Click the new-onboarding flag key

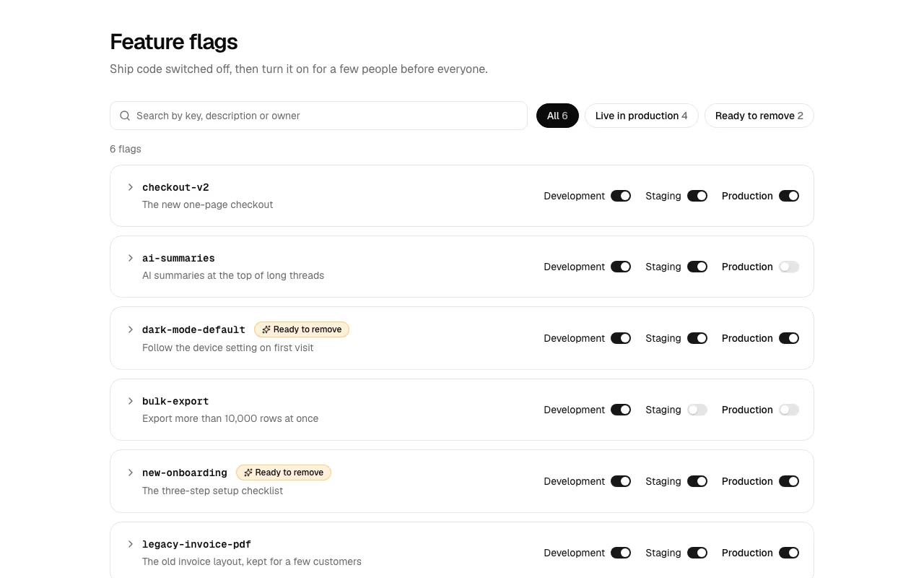[185, 473]
